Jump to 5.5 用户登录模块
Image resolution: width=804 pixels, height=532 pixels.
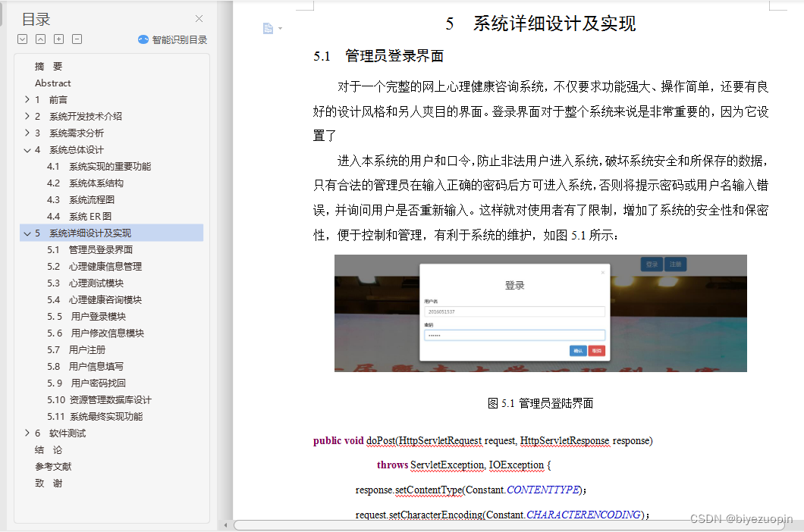click(x=86, y=316)
